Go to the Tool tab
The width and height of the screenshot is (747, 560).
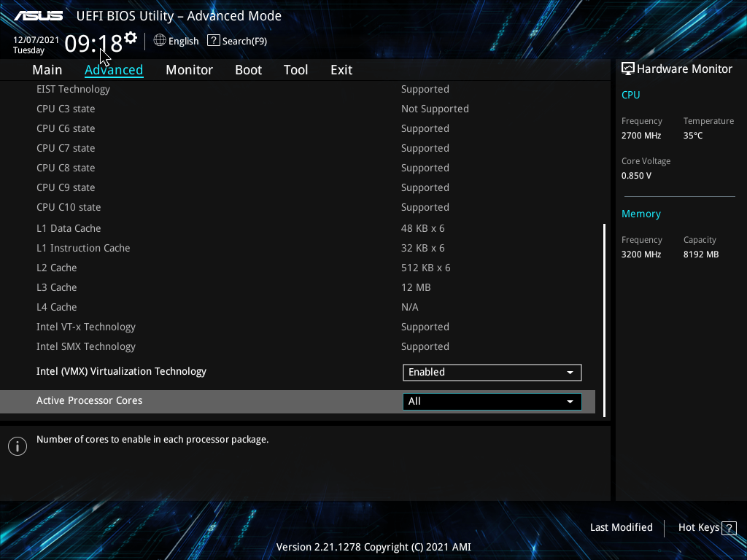coord(296,69)
